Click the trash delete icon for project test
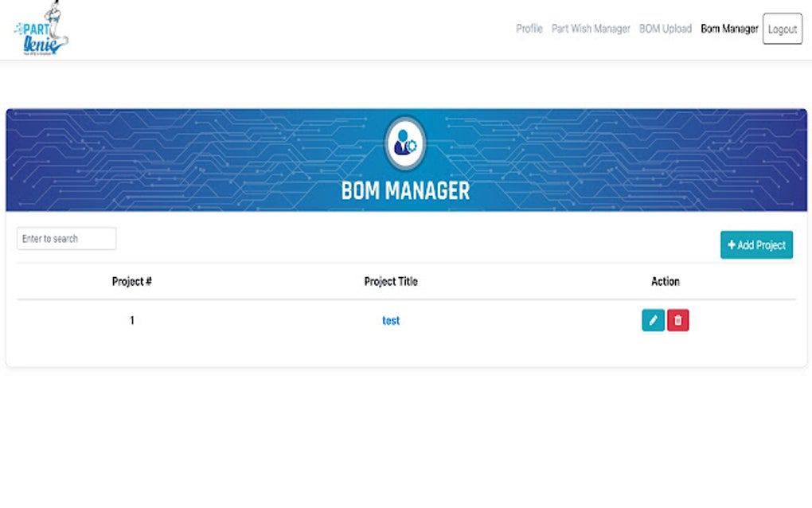This screenshot has width=812, height=508. click(677, 319)
